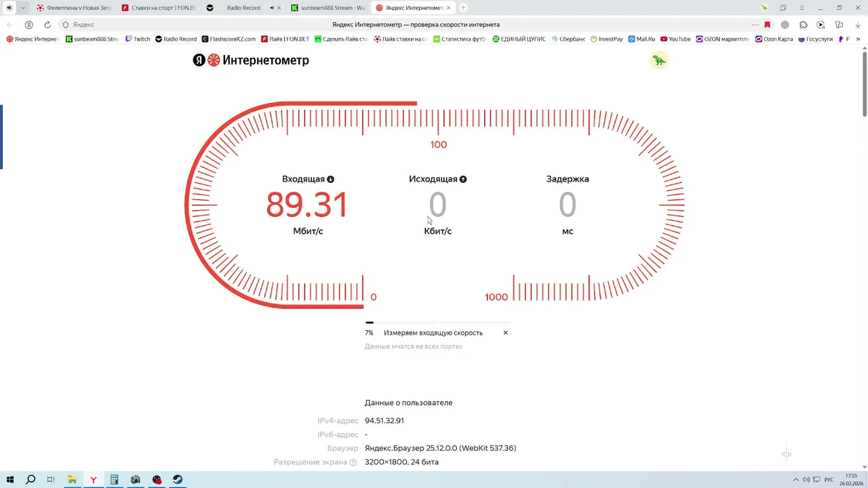Toggle the red bookmark flag icon

(768, 24)
